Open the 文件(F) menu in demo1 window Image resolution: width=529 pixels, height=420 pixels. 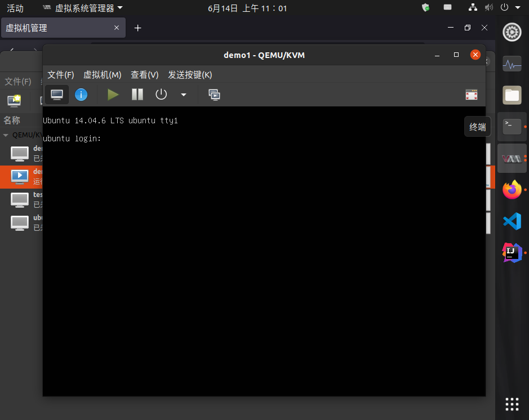[61, 75]
